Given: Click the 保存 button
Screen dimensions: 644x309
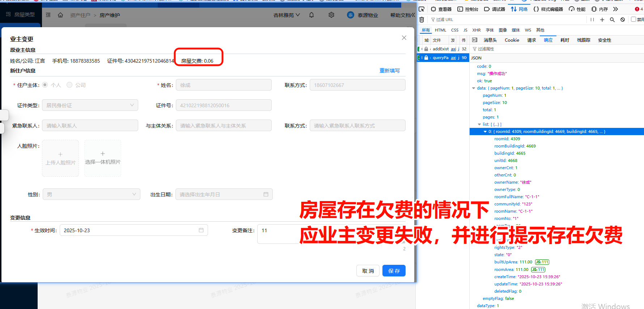Looking at the screenshot, I should coord(394,271).
